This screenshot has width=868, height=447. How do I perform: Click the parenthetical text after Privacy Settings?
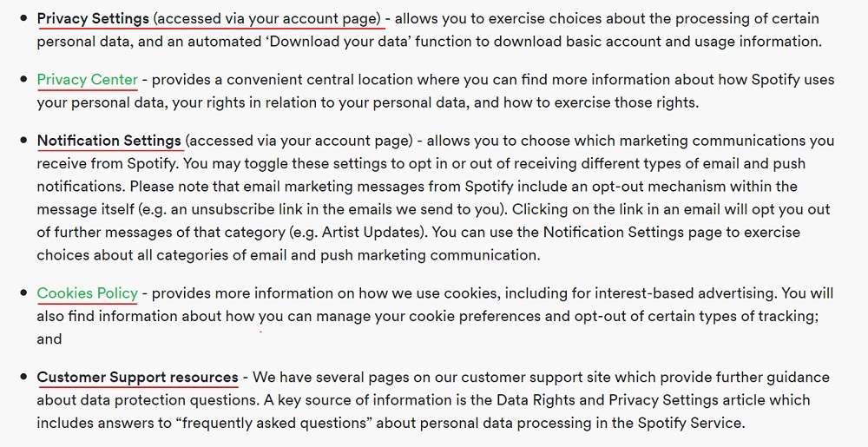[267, 19]
